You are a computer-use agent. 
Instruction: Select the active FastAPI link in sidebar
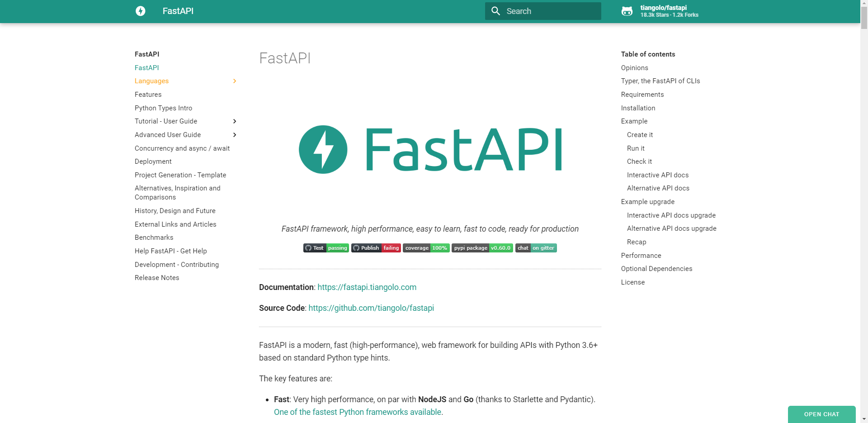point(147,68)
